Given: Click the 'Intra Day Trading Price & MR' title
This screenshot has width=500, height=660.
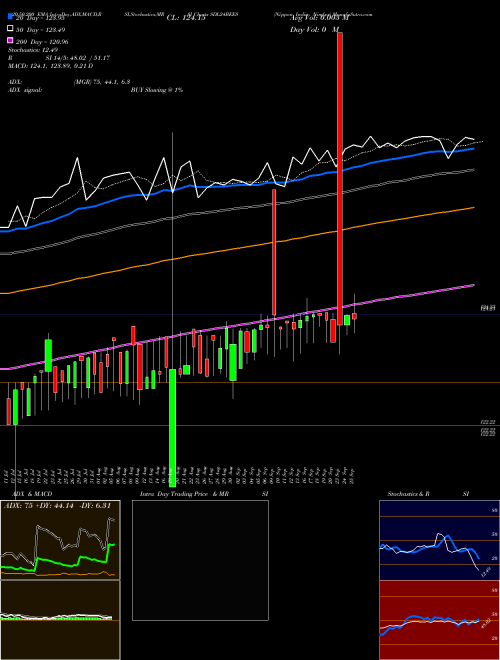Looking at the screenshot, I should click(x=184, y=494).
